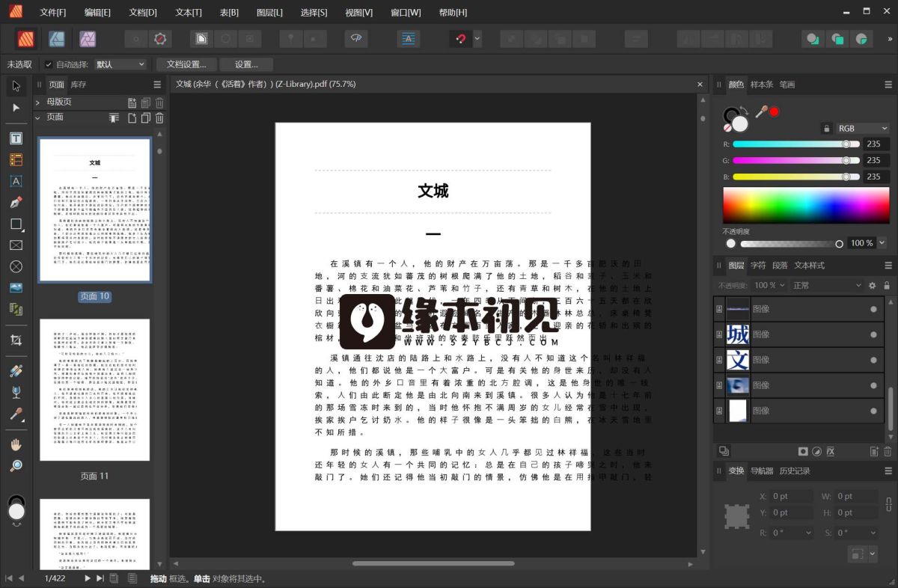This screenshot has height=588, width=898.
Task: Delete layer using Layers panel trash icon
Action: (888, 451)
